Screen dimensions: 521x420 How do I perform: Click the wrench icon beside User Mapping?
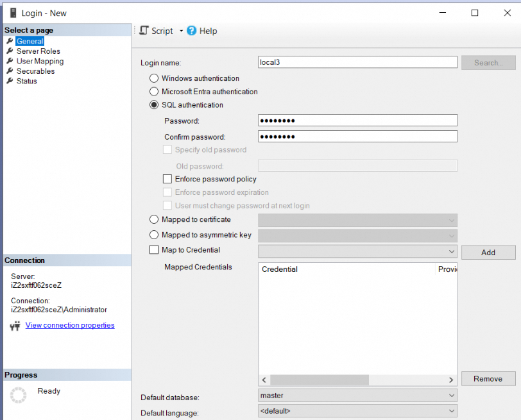click(x=10, y=62)
